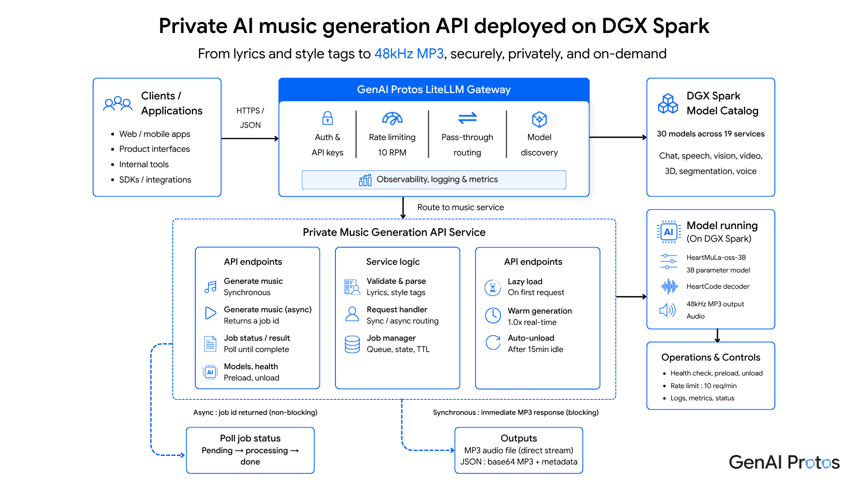The width and height of the screenshot is (868, 488).
Task: Click the 'Returns a job id' text
Action: tap(251, 321)
